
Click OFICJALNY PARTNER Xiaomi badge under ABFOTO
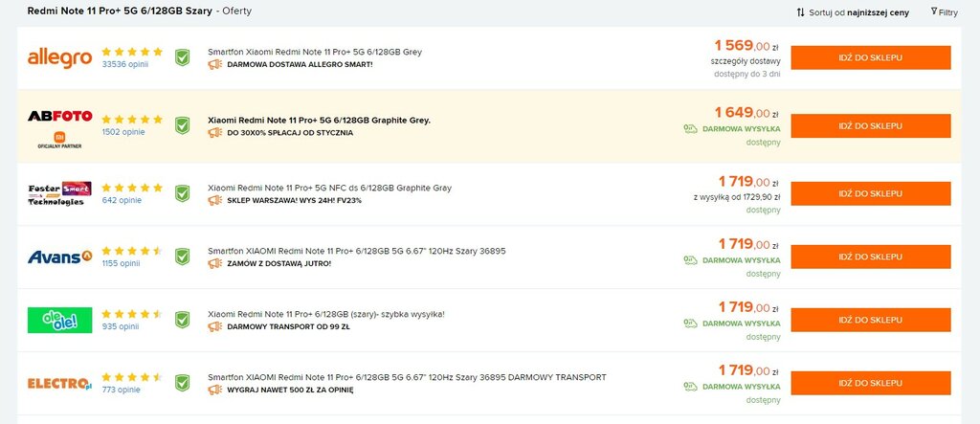59,140
